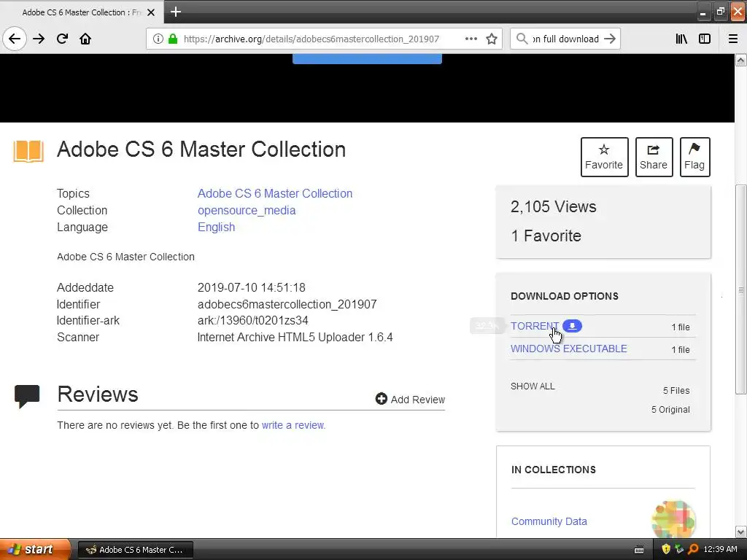
Task: Click the Community Data collection thumbnail
Action: [673, 519]
